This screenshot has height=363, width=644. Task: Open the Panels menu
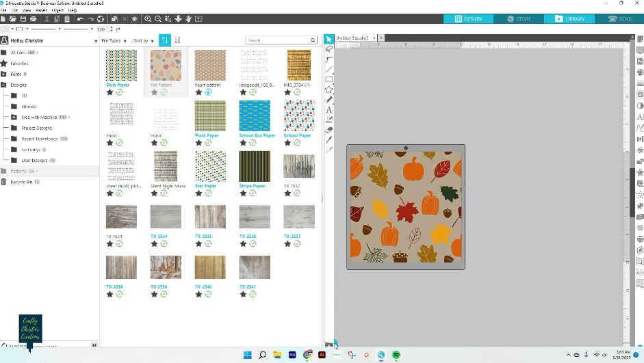tap(42, 10)
